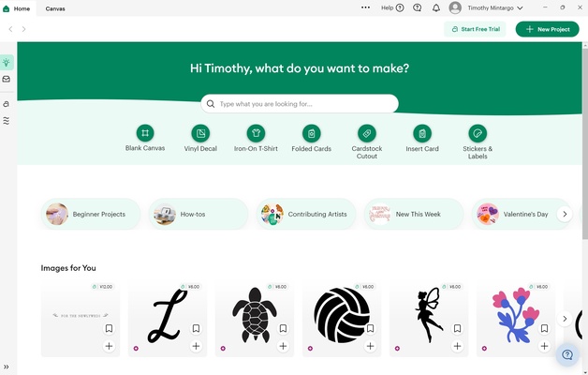Open the Blank Canvas project icon
This screenshot has height=375, width=588.
coord(145,133)
